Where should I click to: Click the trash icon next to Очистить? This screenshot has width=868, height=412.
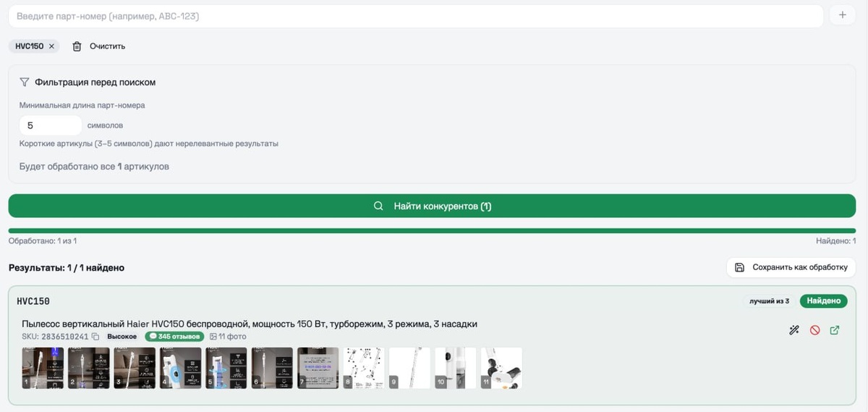77,46
